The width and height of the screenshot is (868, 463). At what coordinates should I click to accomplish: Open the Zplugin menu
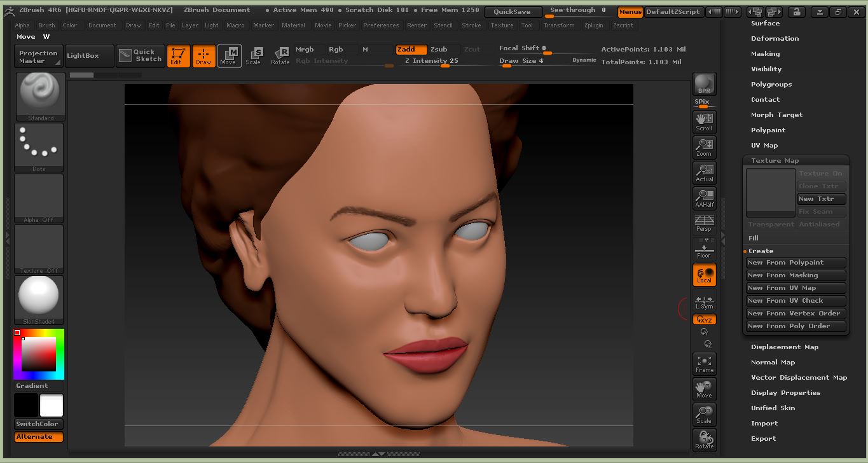[594, 25]
